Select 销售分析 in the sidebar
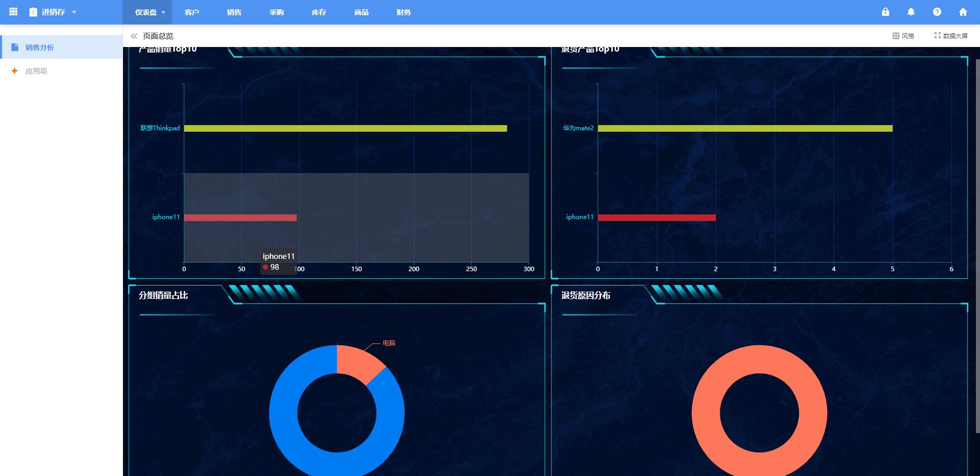Viewport: 980px width, 476px height. pos(40,47)
